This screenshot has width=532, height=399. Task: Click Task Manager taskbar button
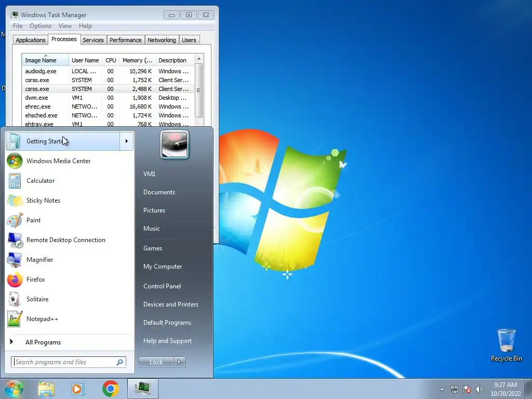(x=143, y=389)
